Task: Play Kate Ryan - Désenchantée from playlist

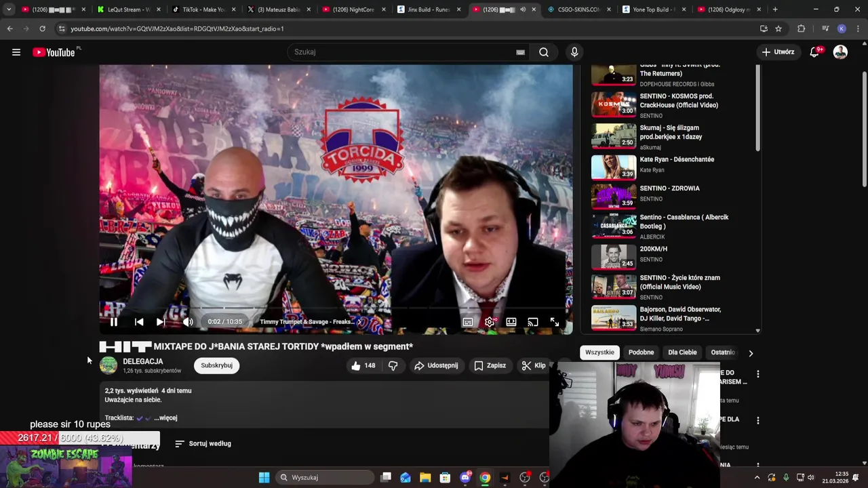Action: [671, 167]
